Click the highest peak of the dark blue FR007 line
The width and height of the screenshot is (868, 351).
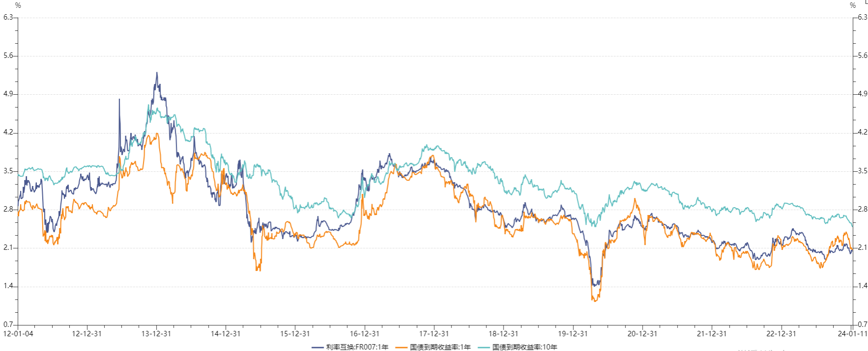tap(157, 73)
